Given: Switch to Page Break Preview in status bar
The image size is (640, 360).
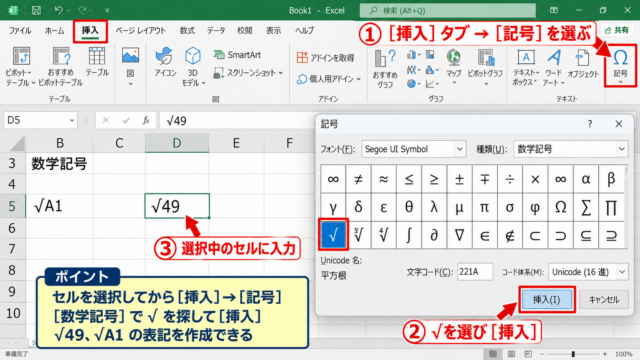Looking at the screenshot, I should [x=528, y=354].
